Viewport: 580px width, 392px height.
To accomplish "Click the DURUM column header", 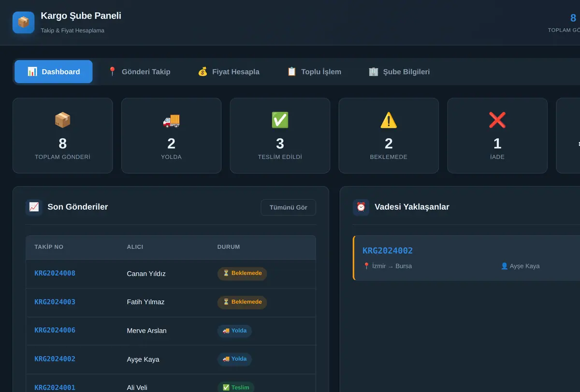I will pyautogui.click(x=229, y=247).
